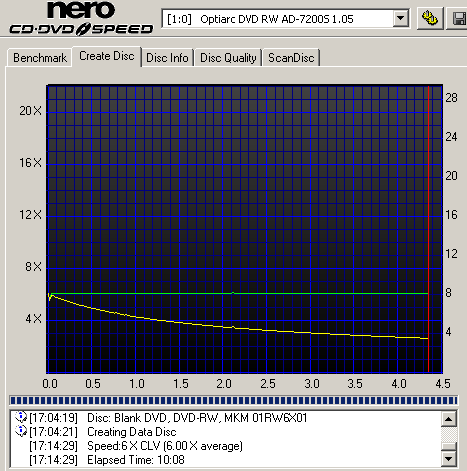Image resolution: width=467 pixels, height=471 pixels.
Task: Click the red end-position line on the graph
Action: coord(428,229)
